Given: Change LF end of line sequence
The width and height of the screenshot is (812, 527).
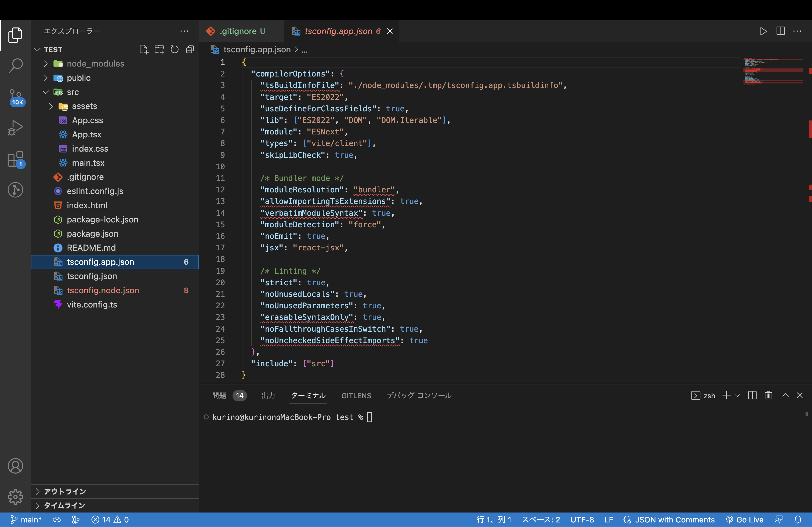Looking at the screenshot, I should tap(609, 519).
